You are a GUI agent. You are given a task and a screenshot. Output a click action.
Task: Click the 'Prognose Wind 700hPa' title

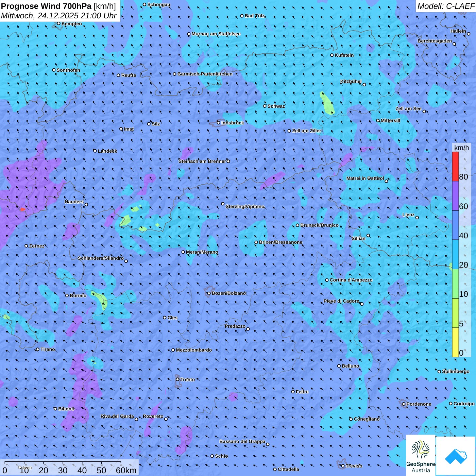(x=46, y=6)
